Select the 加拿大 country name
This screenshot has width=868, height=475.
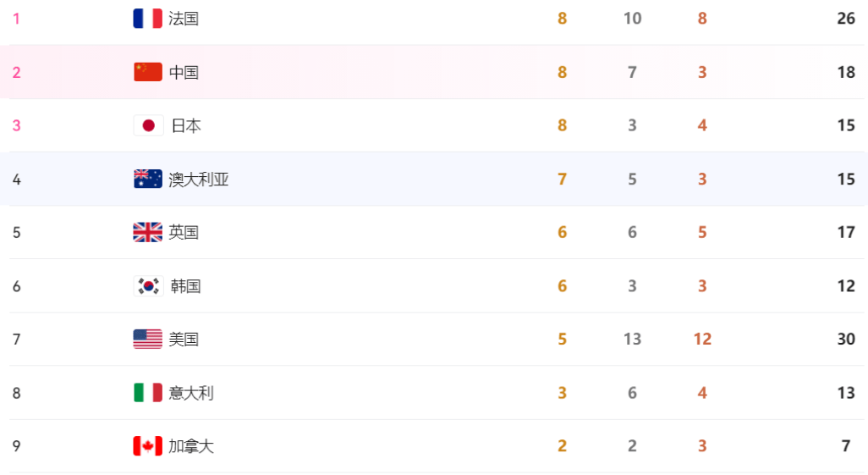pyautogui.click(x=191, y=446)
